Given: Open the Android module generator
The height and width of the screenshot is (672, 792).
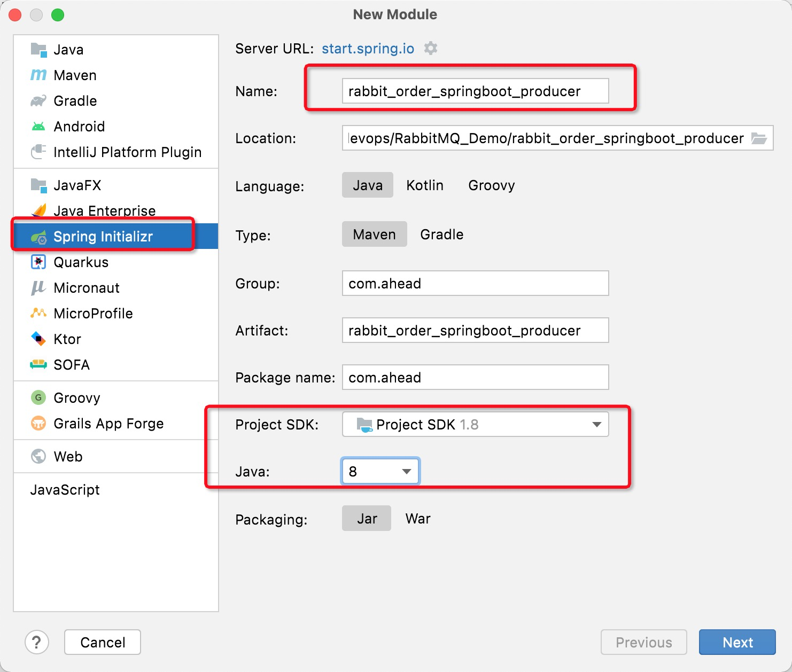Looking at the screenshot, I should [x=79, y=126].
